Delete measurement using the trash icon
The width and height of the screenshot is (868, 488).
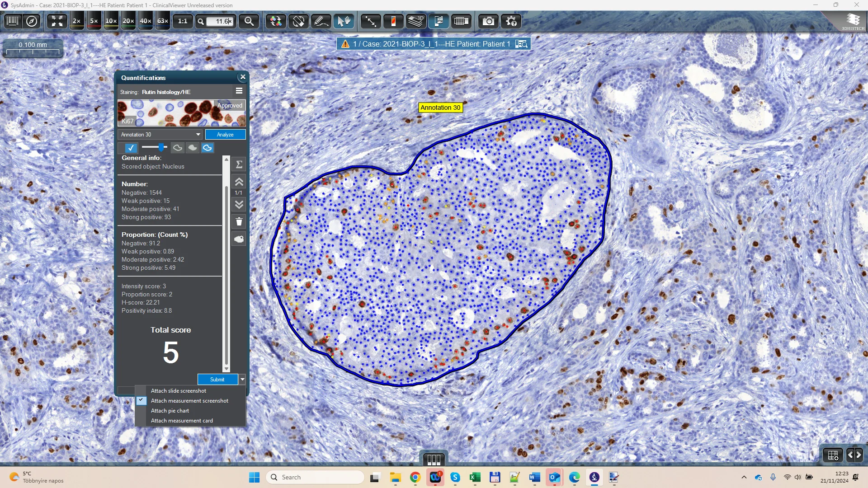(x=239, y=222)
